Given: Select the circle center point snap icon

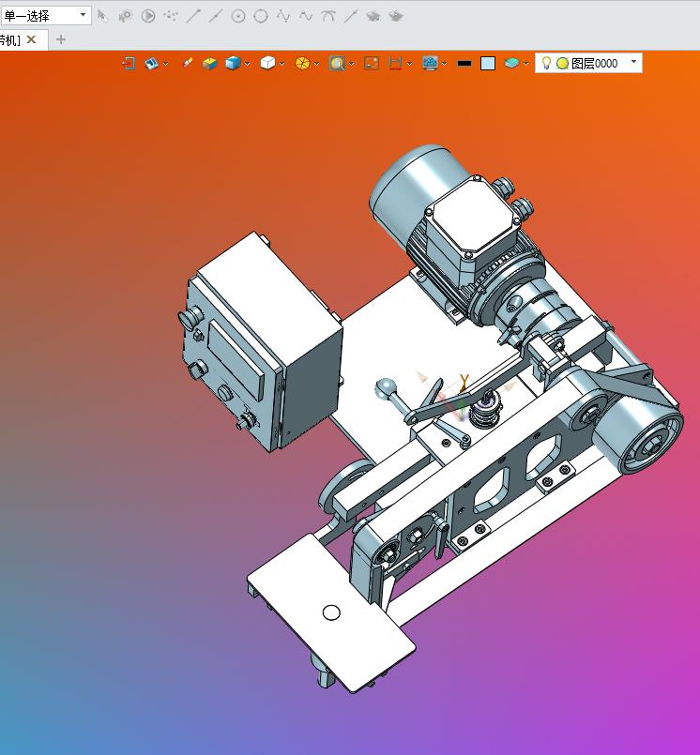Looking at the screenshot, I should (x=238, y=16).
